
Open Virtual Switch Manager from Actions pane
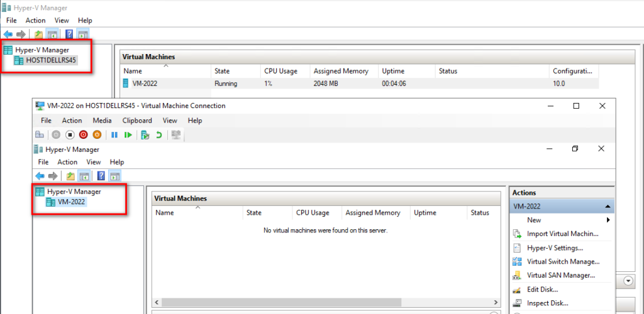point(563,262)
